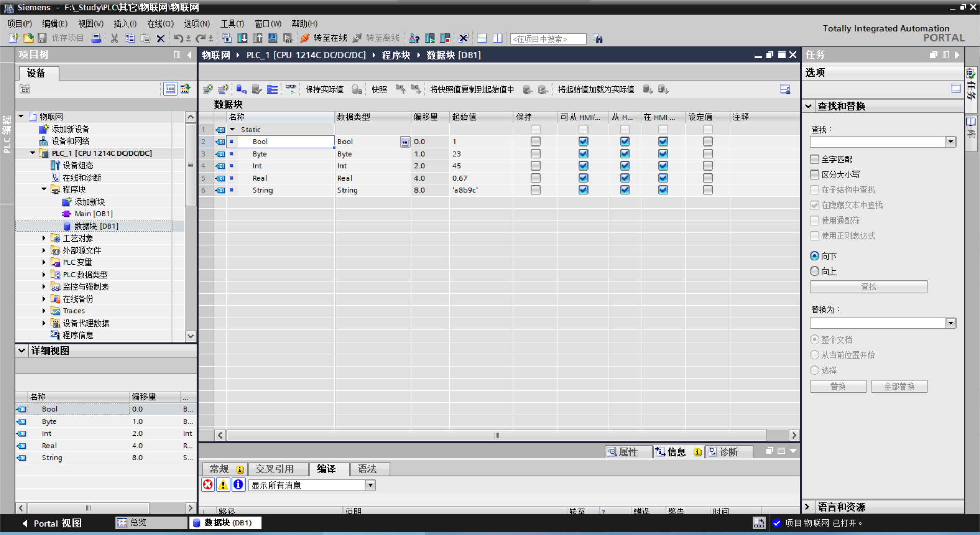Image resolution: width=980 pixels, height=535 pixels.
Task: Open the Options menu
Action: click(x=197, y=23)
